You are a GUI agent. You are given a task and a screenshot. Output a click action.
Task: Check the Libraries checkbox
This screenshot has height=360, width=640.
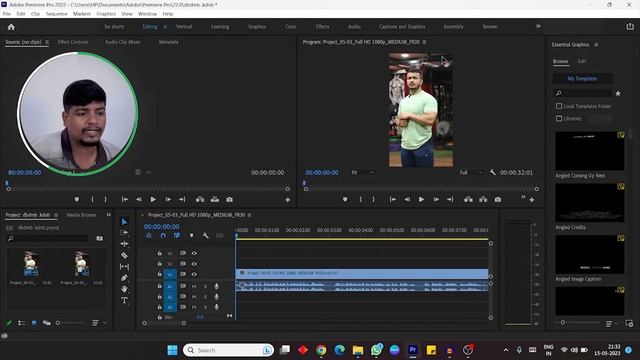click(x=559, y=118)
